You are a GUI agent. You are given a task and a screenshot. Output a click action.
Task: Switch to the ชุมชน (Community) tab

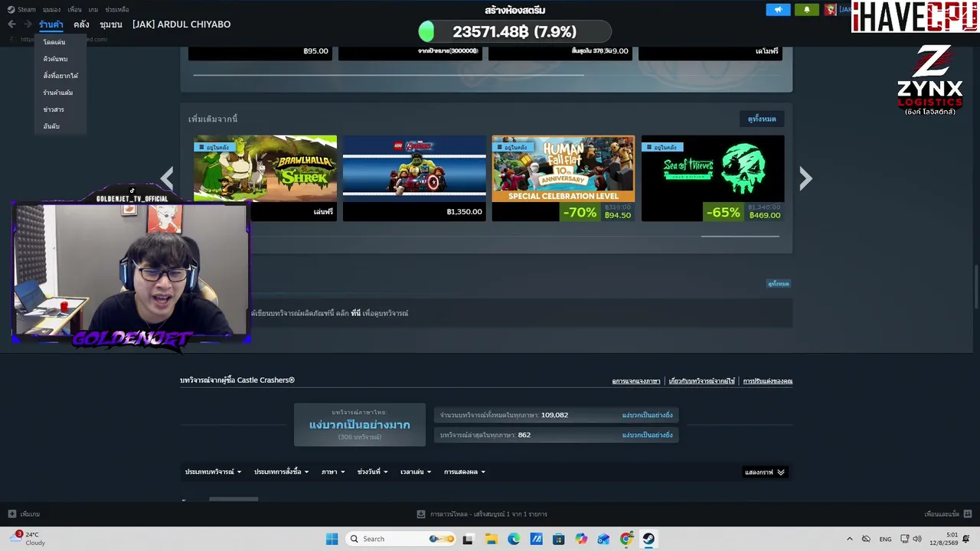click(x=111, y=24)
